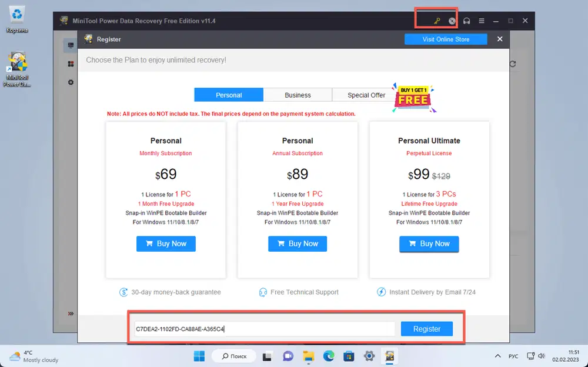Select the device scan icon in the sidebar
588x367 pixels.
pyautogui.click(x=71, y=45)
